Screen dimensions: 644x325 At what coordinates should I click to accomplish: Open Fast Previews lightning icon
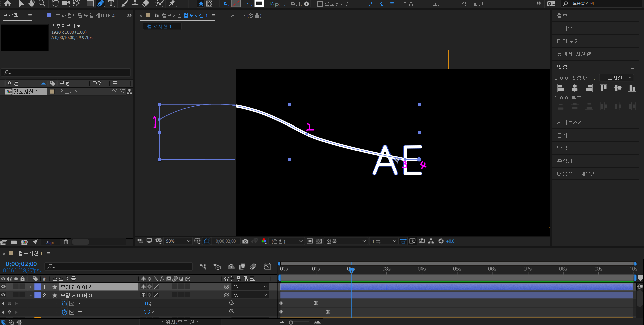[412, 241]
